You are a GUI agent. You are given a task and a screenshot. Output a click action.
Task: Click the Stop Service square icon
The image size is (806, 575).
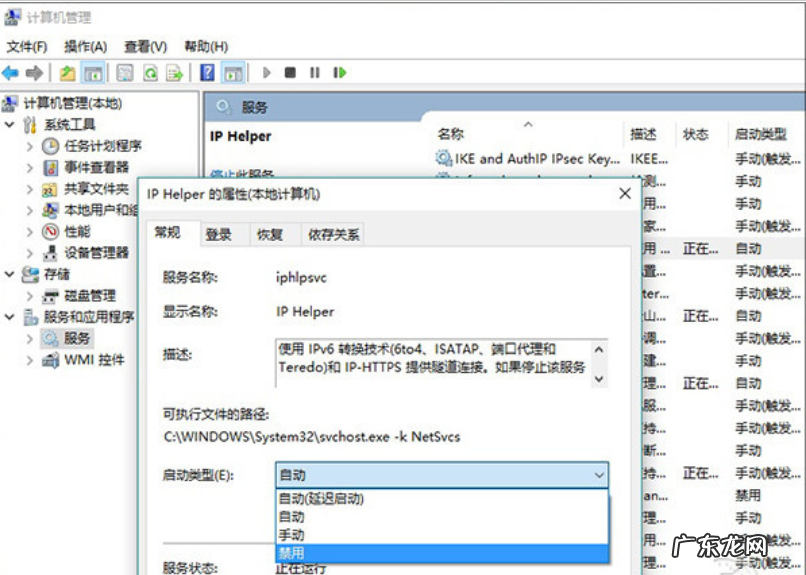click(290, 73)
